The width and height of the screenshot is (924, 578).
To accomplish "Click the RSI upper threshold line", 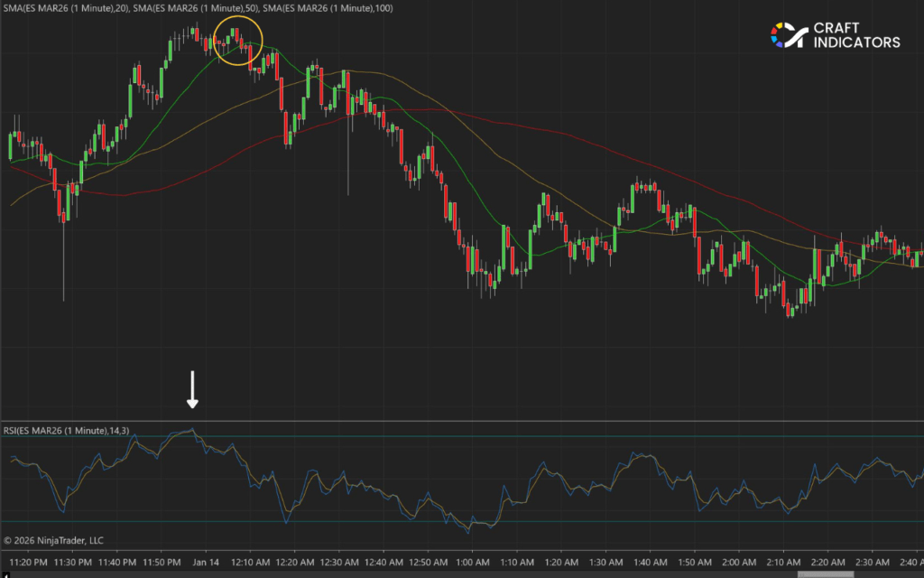I will [x=632, y=436].
